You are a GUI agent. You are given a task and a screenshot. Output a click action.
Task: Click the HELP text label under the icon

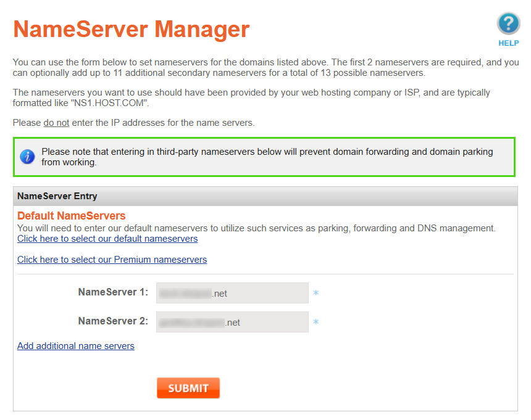point(508,44)
